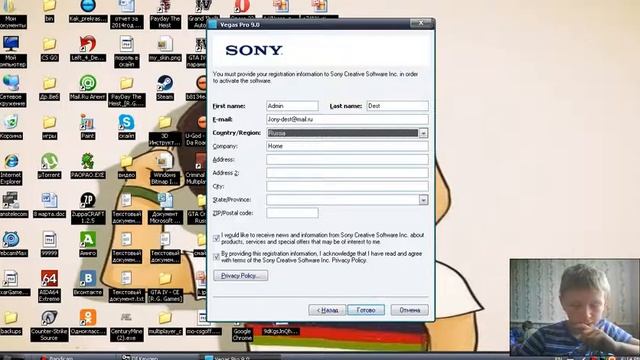The width and height of the screenshot is (640, 360).
Task: Toggle the Privacy Policy agreement checkbox
Action: (x=216, y=257)
